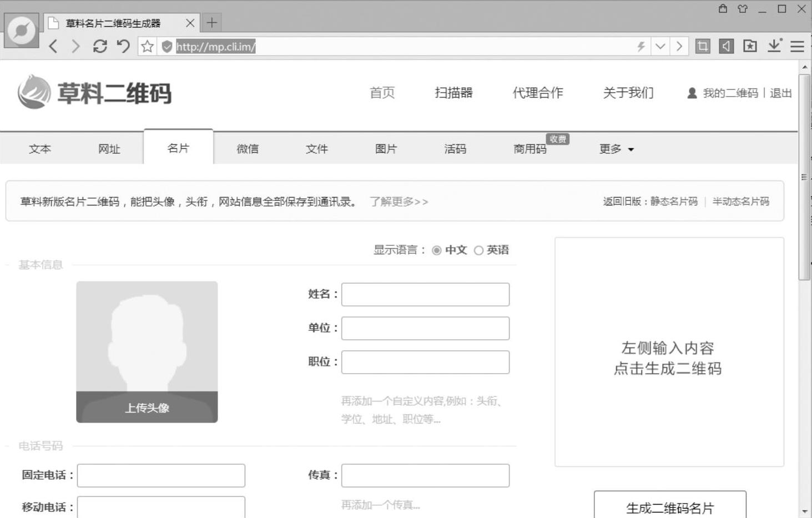Click the security shield icon
Screen dimensions: 812x518
pos(167,47)
